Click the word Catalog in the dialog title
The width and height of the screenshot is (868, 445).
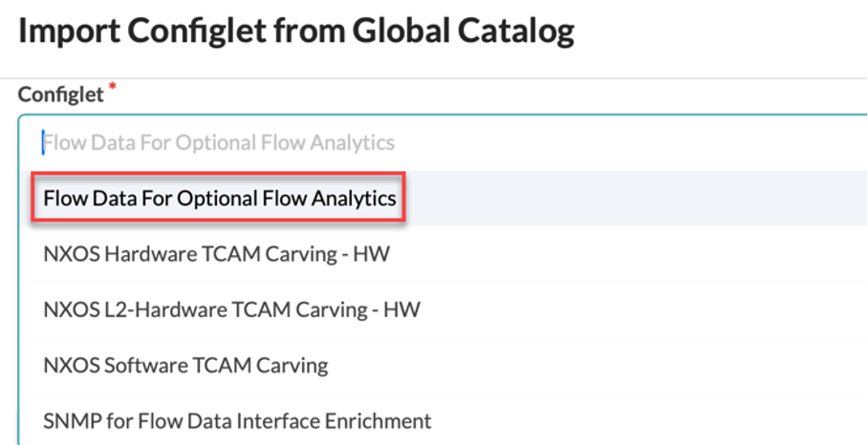[x=514, y=32]
